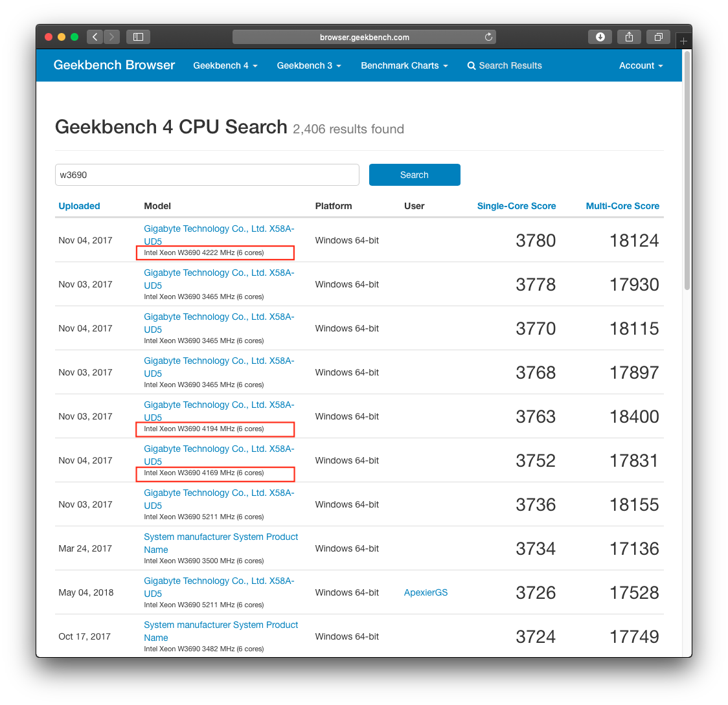This screenshot has width=728, height=705.
Task: Go forward with Safari's forward arrow
Action: point(111,37)
